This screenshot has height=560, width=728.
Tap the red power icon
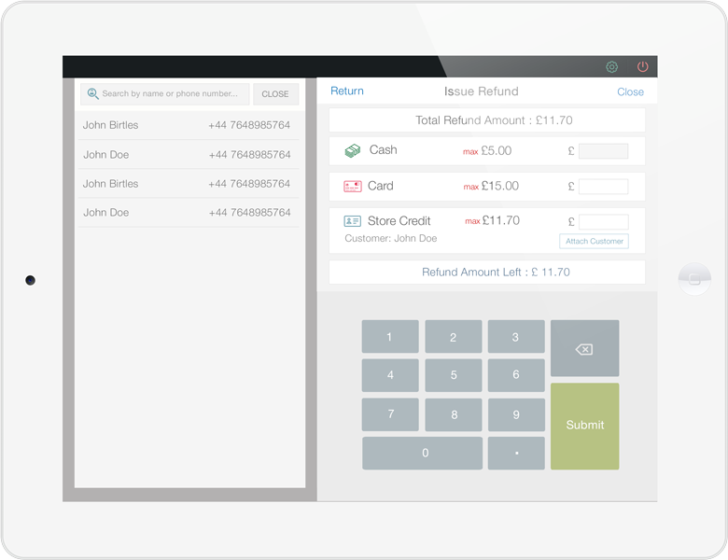tap(642, 67)
